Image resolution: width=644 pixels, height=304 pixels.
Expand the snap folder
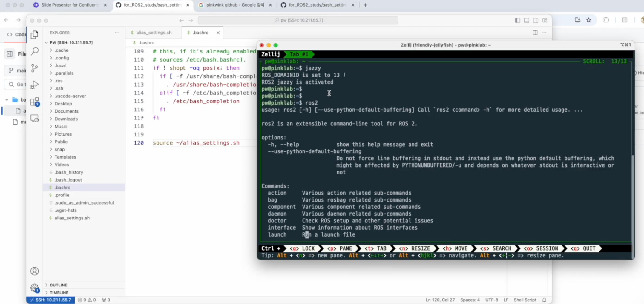tap(59, 149)
